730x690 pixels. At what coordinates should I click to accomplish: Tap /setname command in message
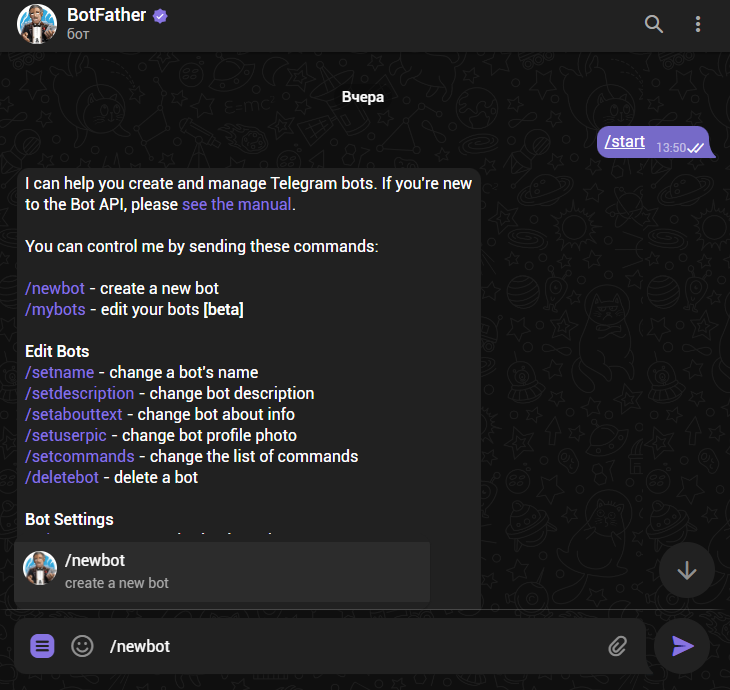(61, 372)
